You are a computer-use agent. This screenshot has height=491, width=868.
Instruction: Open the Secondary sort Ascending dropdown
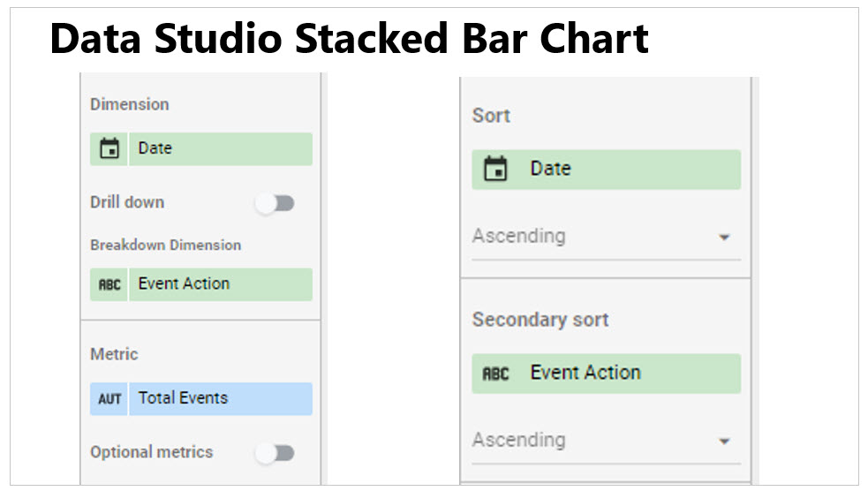[x=606, y=442]
